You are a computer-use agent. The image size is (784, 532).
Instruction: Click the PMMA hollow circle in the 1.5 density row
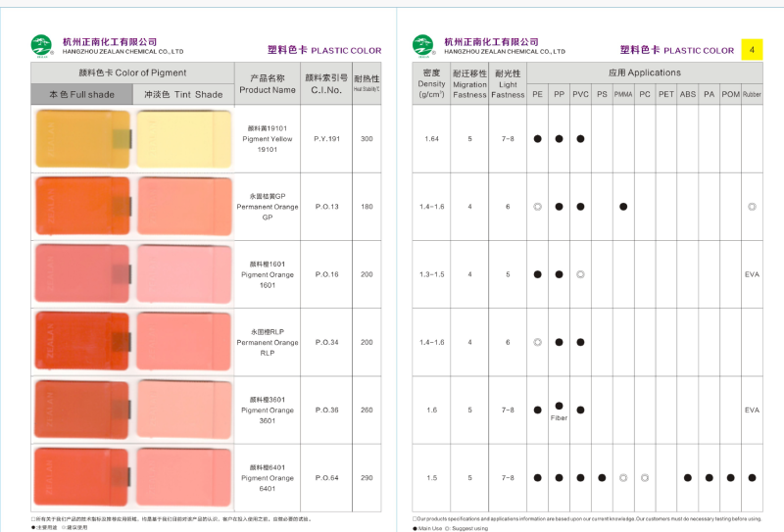point(623,478)
